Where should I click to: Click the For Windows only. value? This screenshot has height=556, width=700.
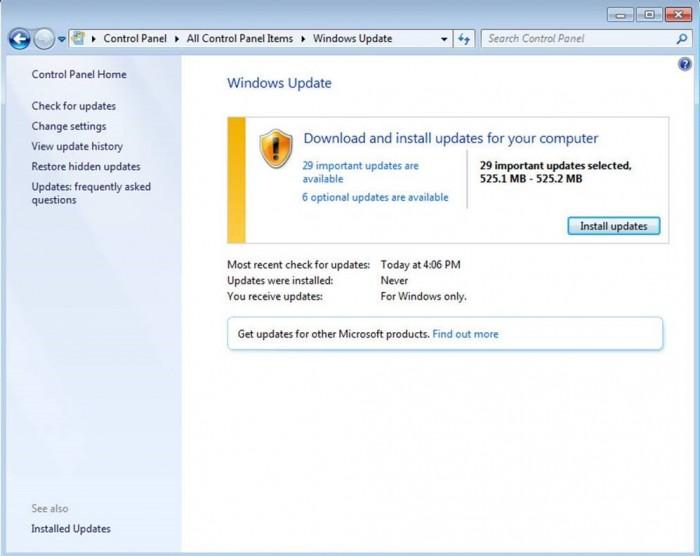click(x=423, y=297)
